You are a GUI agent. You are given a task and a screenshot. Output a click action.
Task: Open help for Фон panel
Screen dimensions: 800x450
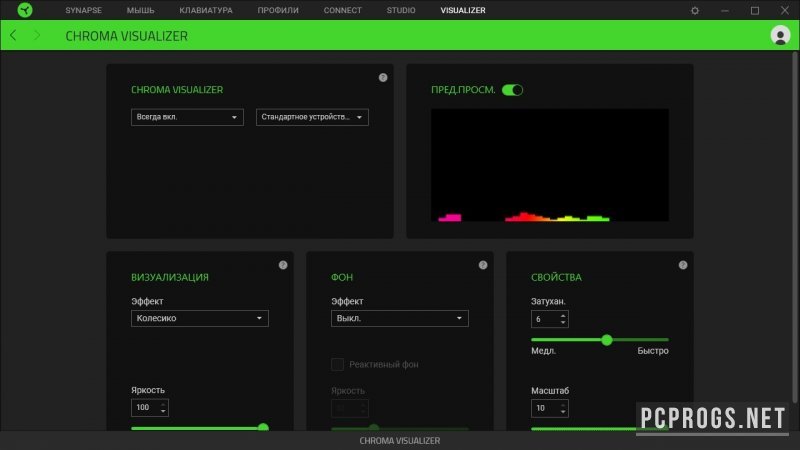tap(483, 265)
